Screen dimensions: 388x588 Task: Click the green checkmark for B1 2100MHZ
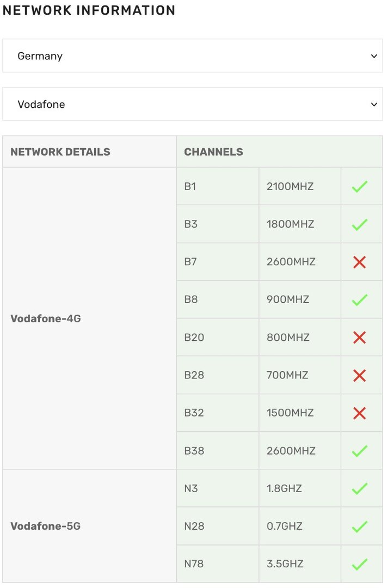coord(360,186)
